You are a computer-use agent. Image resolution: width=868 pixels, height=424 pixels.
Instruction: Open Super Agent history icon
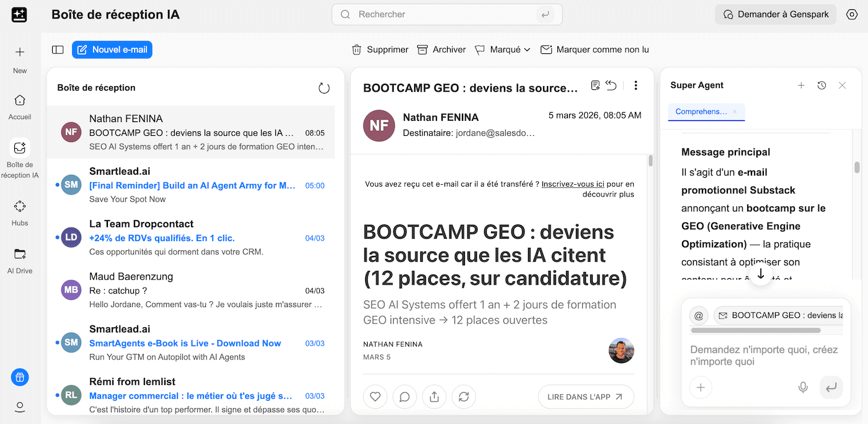pos(821,86)
